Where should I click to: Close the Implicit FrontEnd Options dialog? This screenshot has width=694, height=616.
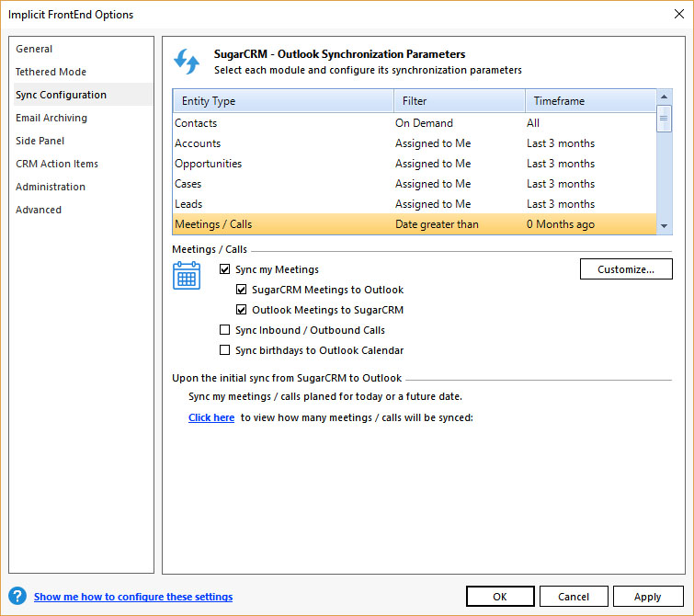click(x=678, y=14)
